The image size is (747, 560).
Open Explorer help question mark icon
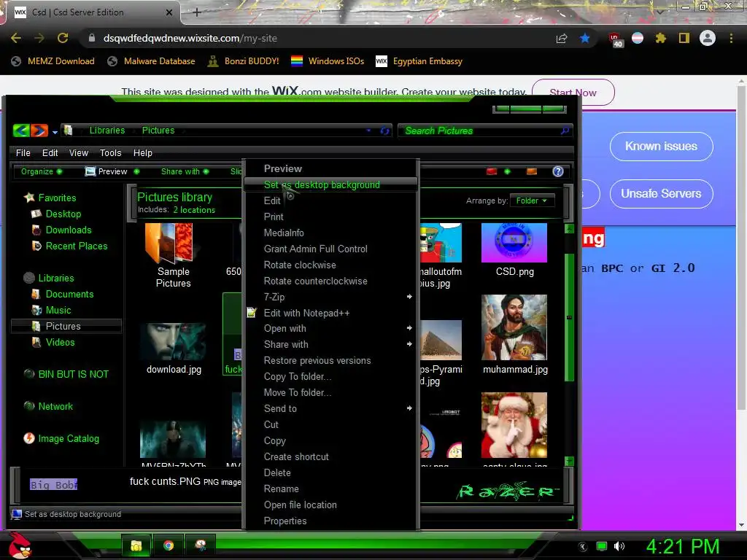tap(558, 171)
